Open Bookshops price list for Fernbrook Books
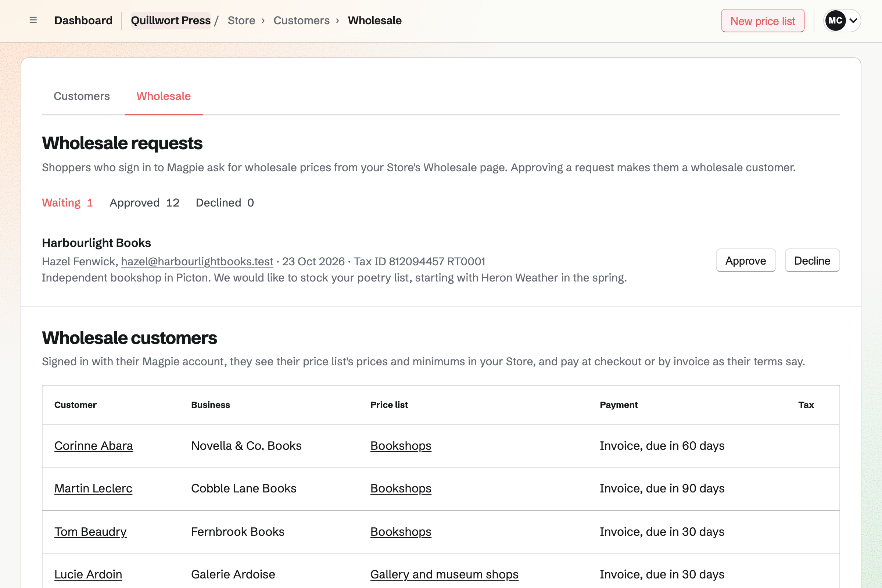Viewport: 882px width, 588px height. coord(401,532)
